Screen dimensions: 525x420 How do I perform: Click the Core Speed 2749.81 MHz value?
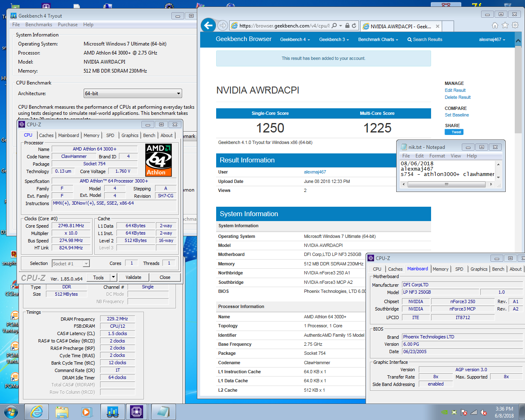(x=71, y=226)
